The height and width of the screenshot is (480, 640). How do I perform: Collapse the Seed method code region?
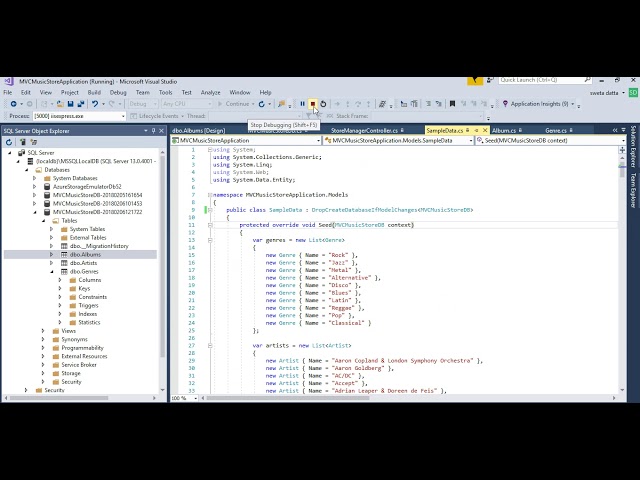pos(210,225)
